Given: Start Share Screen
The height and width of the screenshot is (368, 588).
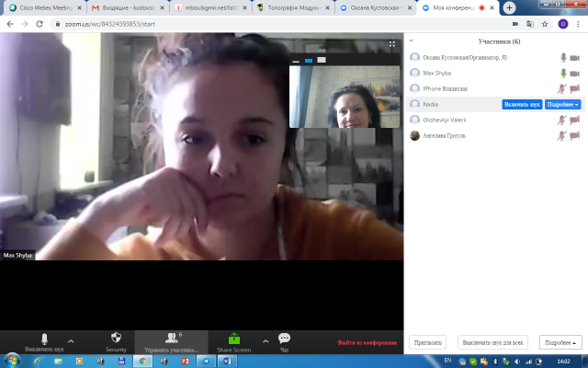Looking at the screenshot, I should point(234,342).
